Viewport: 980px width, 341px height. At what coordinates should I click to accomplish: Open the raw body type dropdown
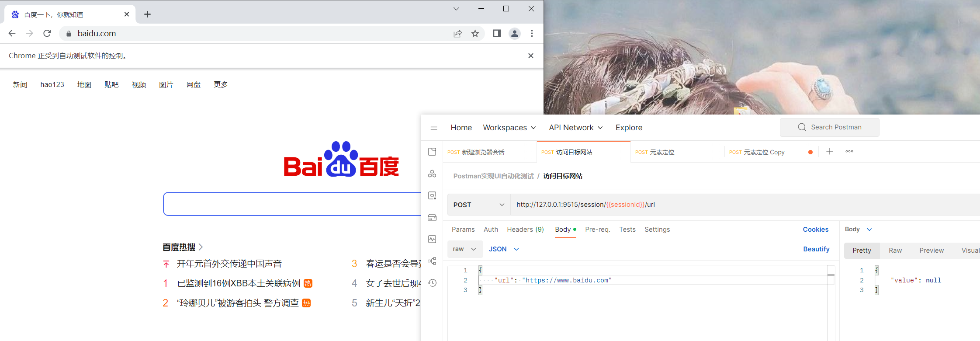click(465, 249)
